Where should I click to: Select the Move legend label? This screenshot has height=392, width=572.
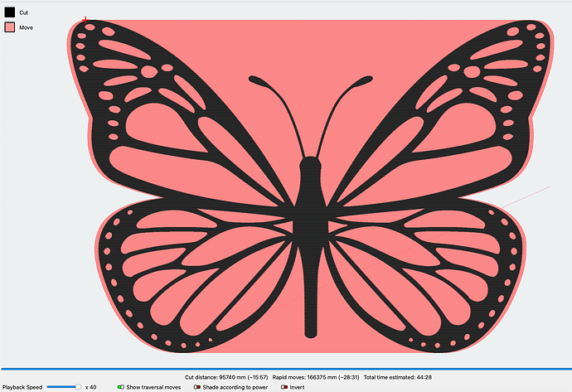coord(26,27)
